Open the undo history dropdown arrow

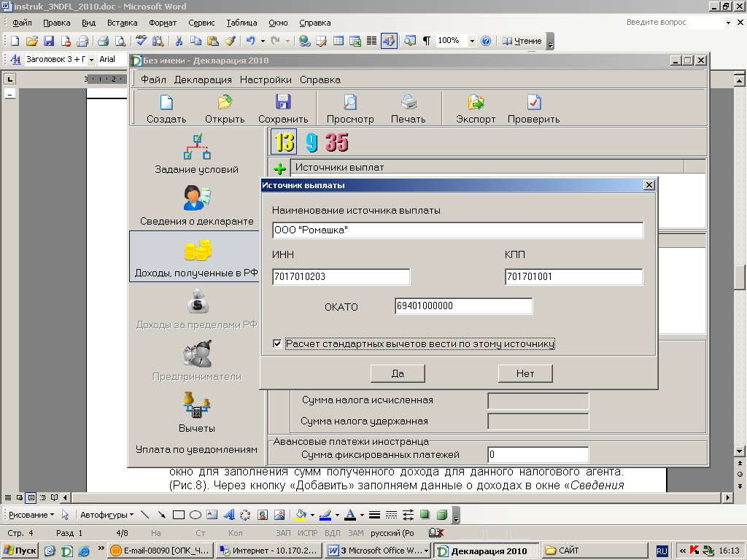pos(263,41)
